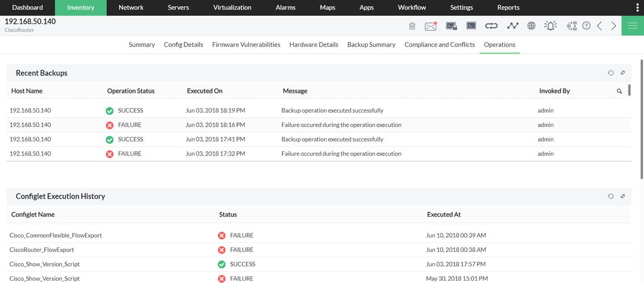Open the alarm bell icon

[550, 26]
